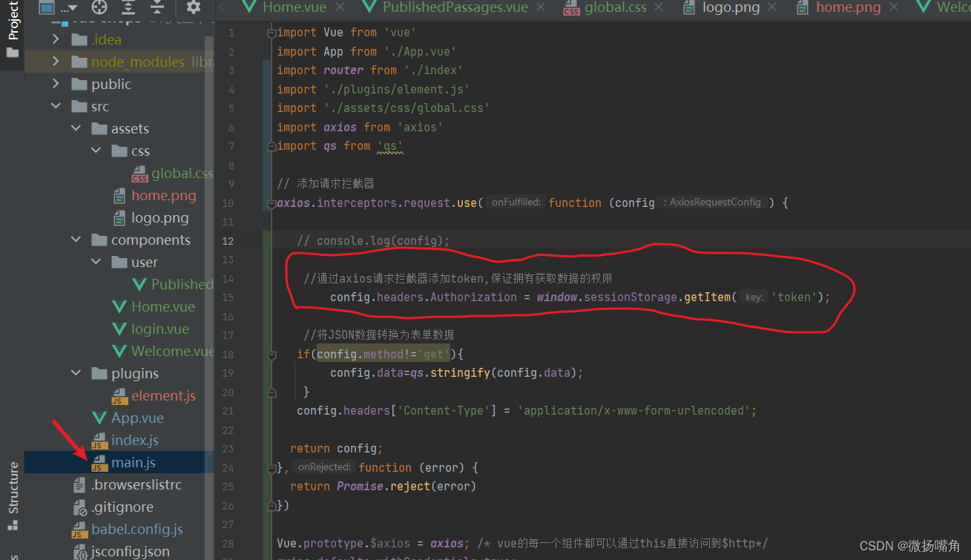Expand the .idea folder
The image size is (971, 560).
click(56, 39)
